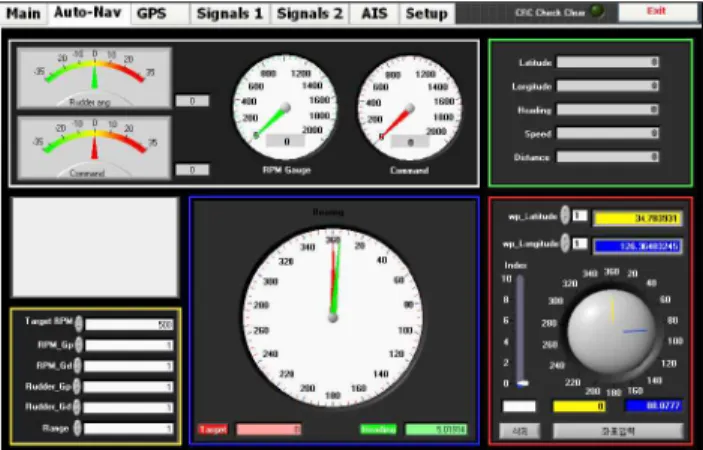Click the Target RPM stepper control
The width and height of the screenshot is (703, 450).
click(x=78, y=324)
